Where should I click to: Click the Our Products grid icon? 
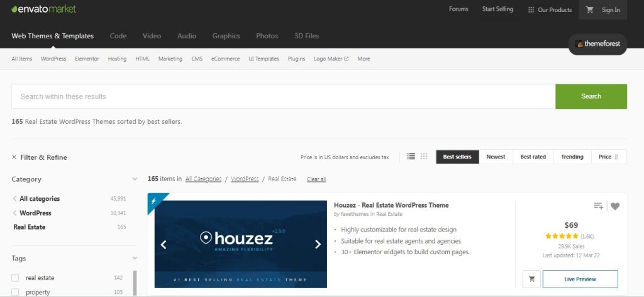[x=531, y=10]
